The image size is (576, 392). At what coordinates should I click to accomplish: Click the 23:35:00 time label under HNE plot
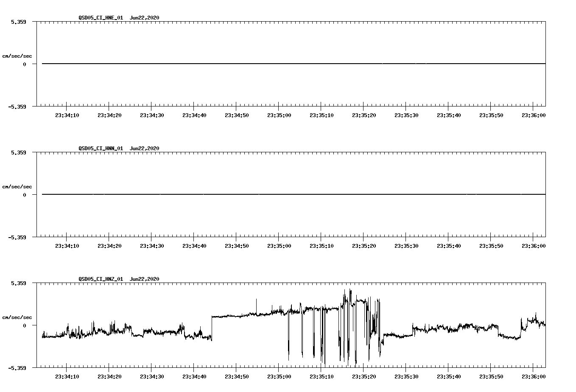pyautogui.click(x=279, y=115)
